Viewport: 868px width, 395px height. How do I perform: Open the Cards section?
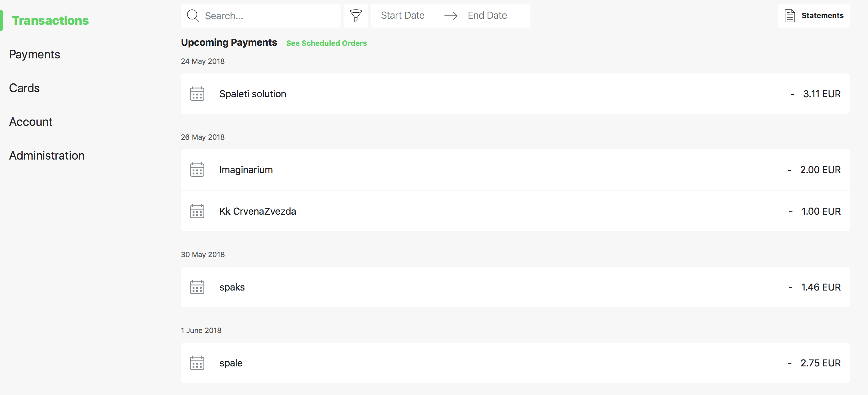[x=24, y=88]
